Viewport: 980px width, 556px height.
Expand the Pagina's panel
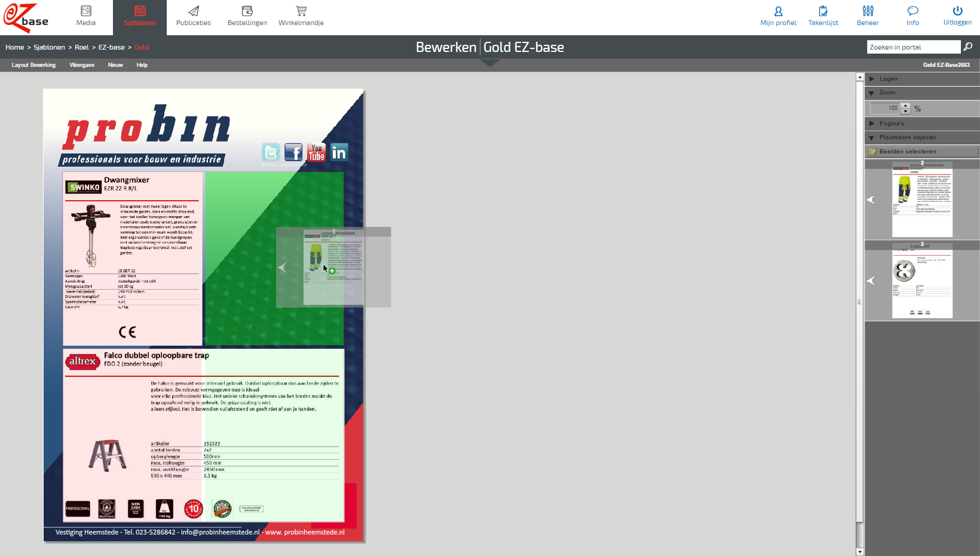point(922,124)
